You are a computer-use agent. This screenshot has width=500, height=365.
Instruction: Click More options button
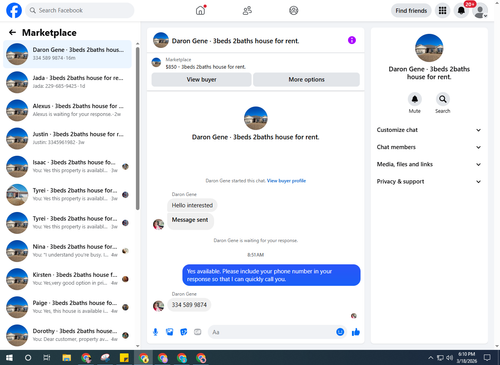(306, 79)
